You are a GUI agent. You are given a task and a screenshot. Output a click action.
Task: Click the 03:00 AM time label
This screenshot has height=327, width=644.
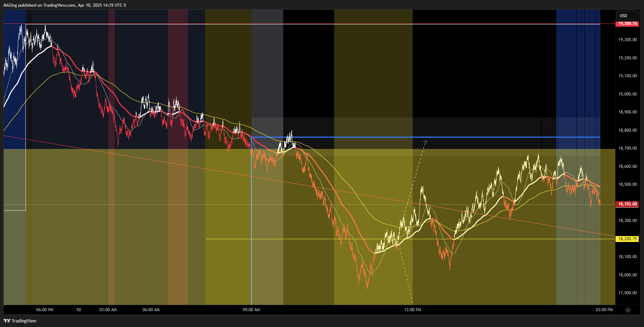108,310
